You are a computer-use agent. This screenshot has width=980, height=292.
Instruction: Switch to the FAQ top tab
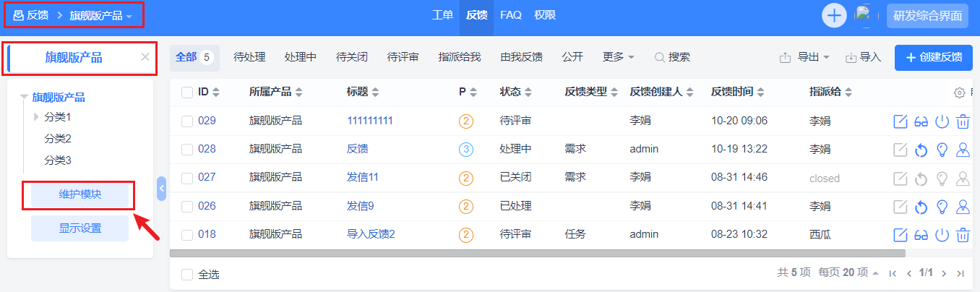pyautogui.click(x=510, y=15)
